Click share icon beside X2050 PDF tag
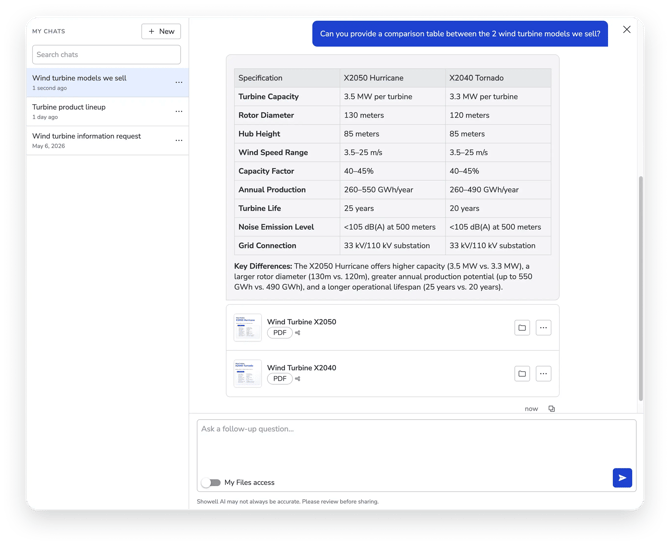The image size is (670, 545). (297, 333)
